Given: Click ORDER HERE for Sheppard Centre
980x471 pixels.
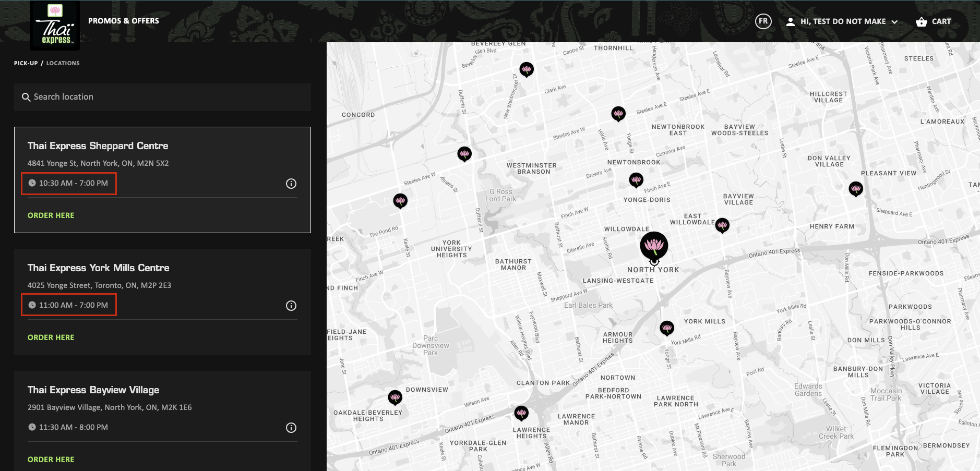Looking at the screenshot, I should coord(51,215).
